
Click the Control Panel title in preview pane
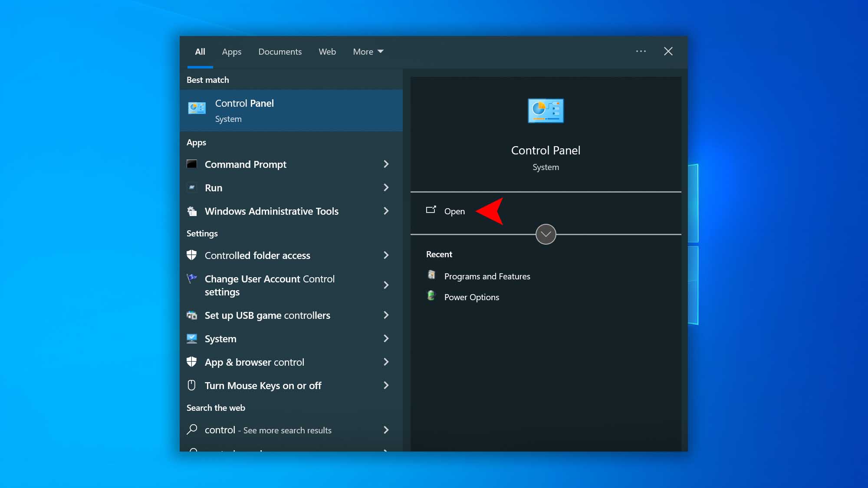click(x=546, y=150)
